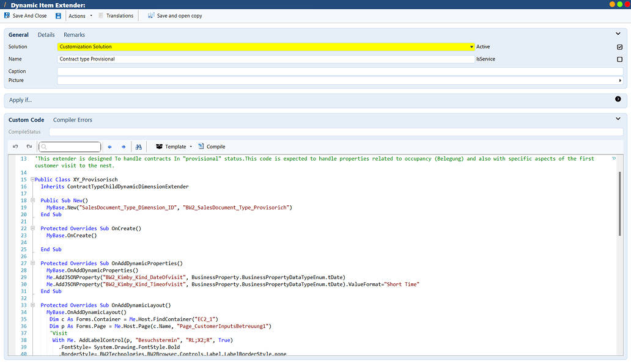The width and height of the screenshot is (631, 364).
Task: Click the "'Visit" comment line
Action: coord(58,333)
